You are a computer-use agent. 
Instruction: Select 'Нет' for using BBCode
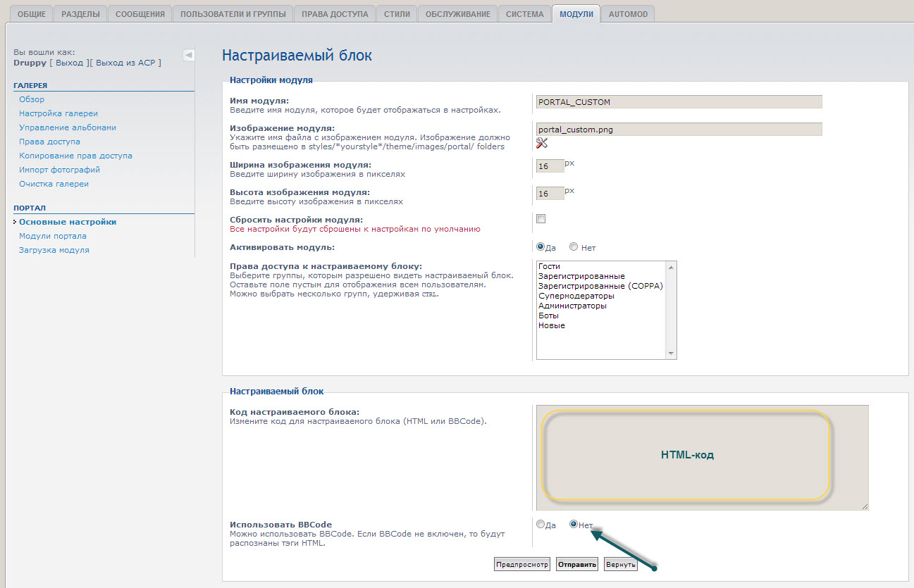click(x=574, y=525)
